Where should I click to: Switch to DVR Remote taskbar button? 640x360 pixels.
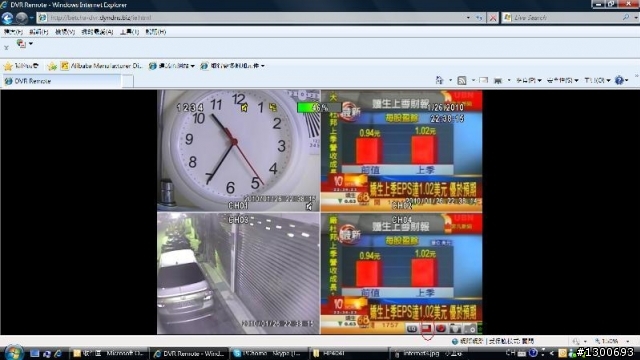click(x=188, y=353)
